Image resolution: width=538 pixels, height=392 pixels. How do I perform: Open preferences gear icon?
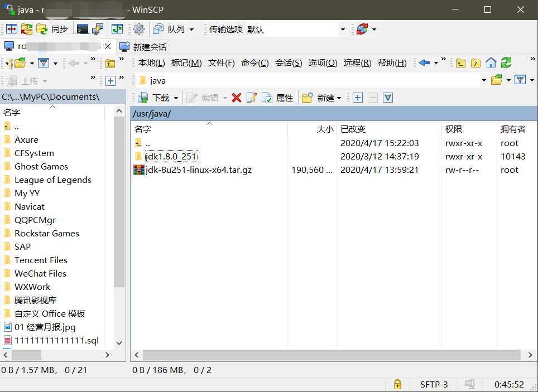point(138,29)
